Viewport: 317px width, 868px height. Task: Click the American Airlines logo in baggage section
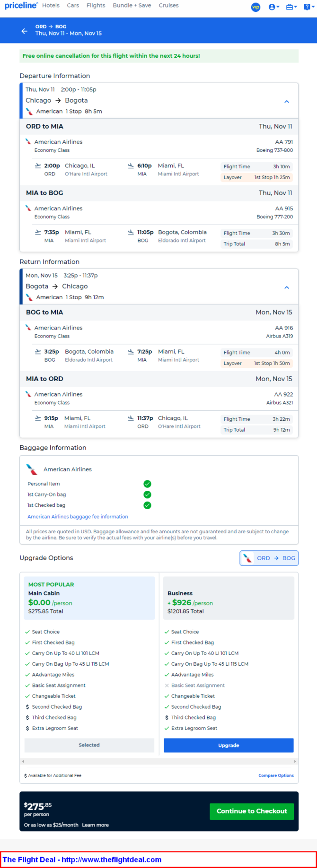(32, 469)
